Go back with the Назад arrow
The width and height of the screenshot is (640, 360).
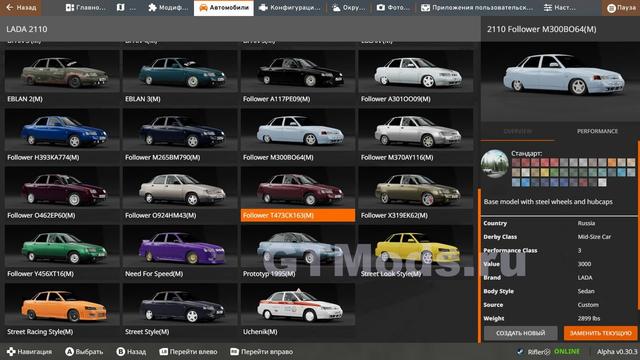pos(20,8)
